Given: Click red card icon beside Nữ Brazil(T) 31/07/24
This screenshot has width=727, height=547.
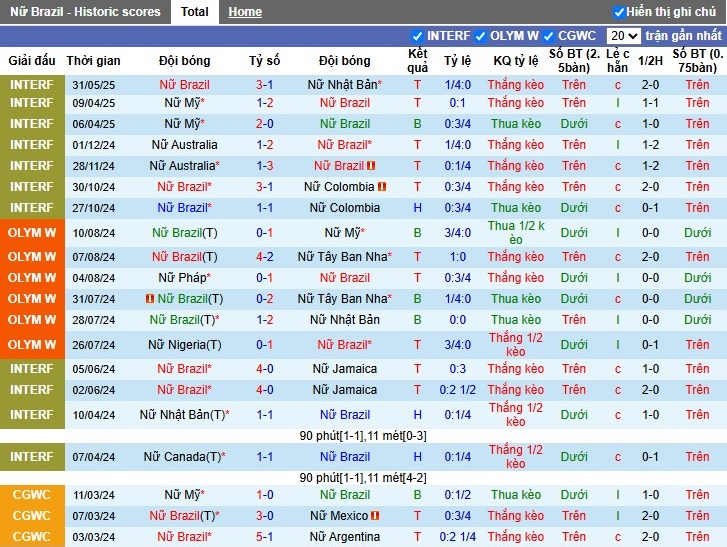Looking at the screenshot, I should click(x=150, y=299).
